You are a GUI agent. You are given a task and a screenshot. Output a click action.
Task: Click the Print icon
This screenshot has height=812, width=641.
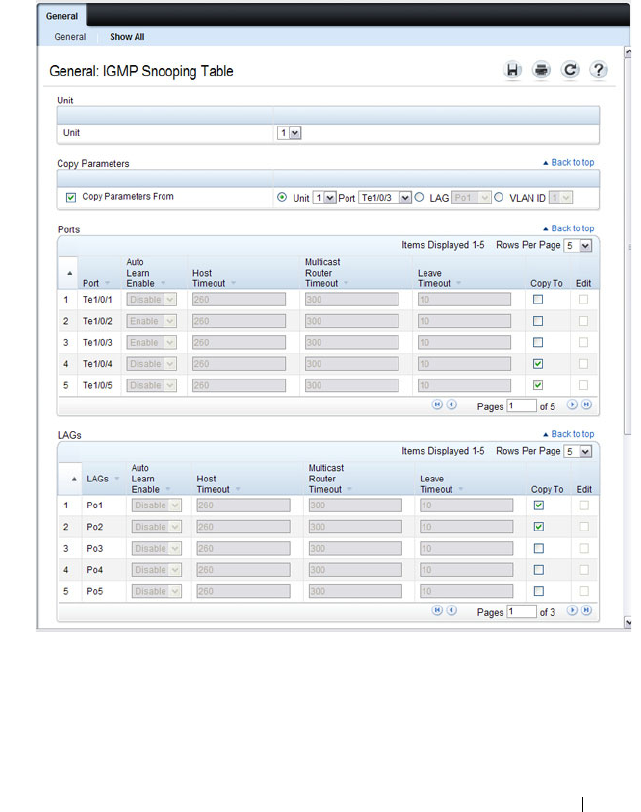pyautogui.click(x=541, y=70)
